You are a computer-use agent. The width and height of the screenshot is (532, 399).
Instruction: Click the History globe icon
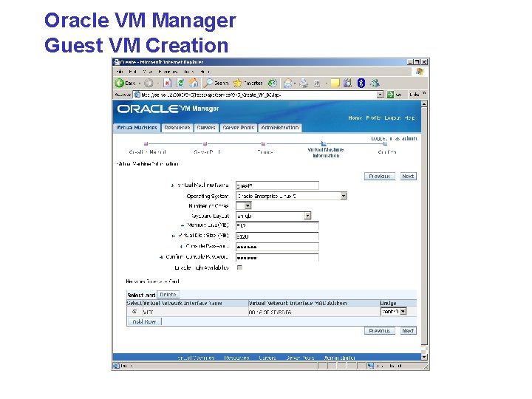tap(272, 83)
